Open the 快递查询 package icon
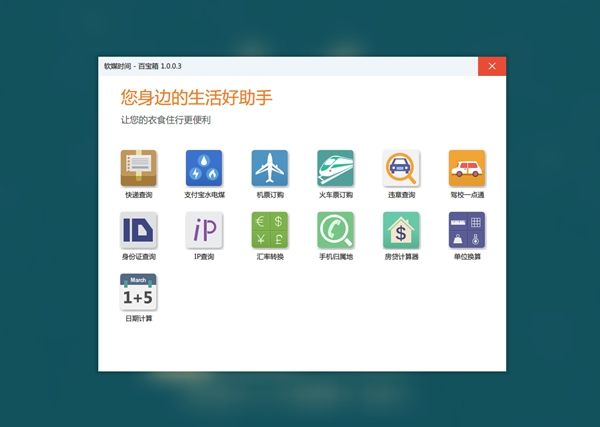The height and width of the screenshot is (427, 600). click(139, 168)
